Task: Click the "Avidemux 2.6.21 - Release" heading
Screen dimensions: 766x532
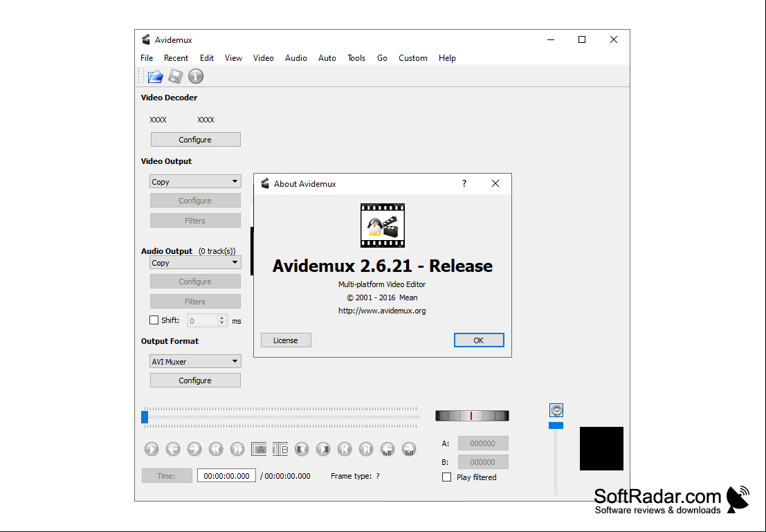Action: click(383, 266)
